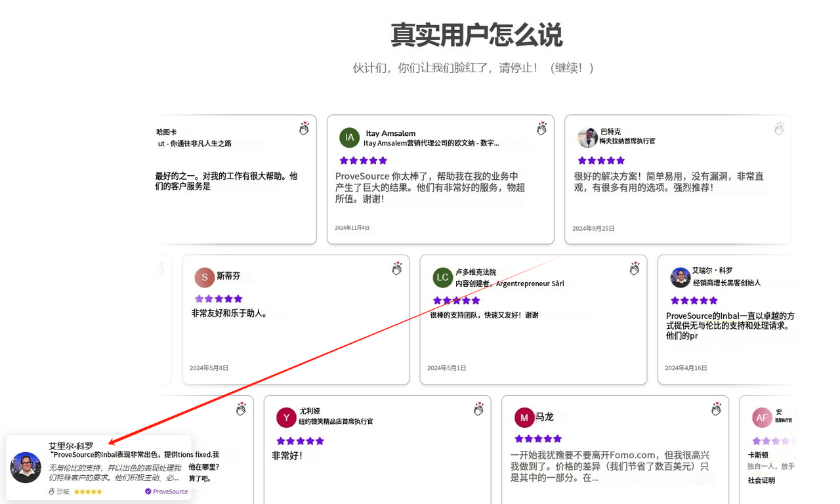This screenshot has height=504, width=840.
Task: Open the ProveSource verified link in the popup
Action: click(x=167, y=492)
